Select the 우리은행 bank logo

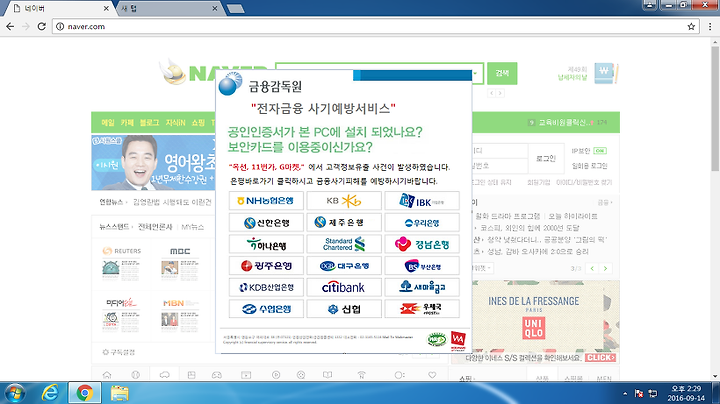(x=422, y=223)
